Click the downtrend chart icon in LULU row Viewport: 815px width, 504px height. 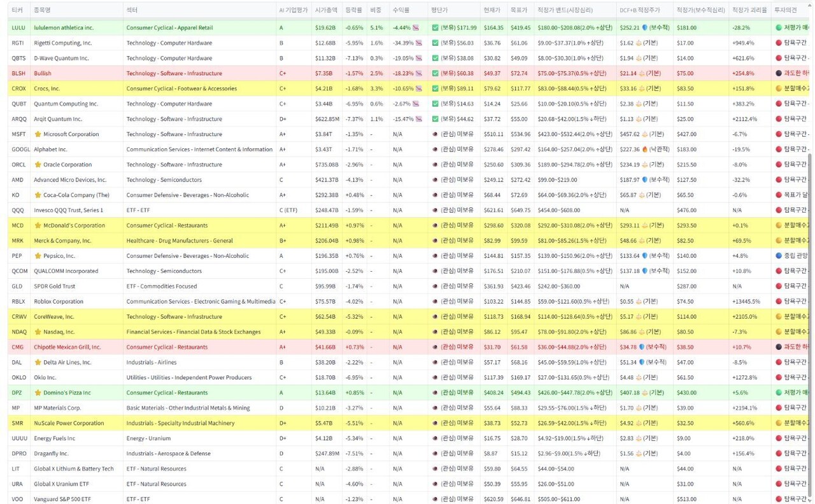(x=416, y=28)
